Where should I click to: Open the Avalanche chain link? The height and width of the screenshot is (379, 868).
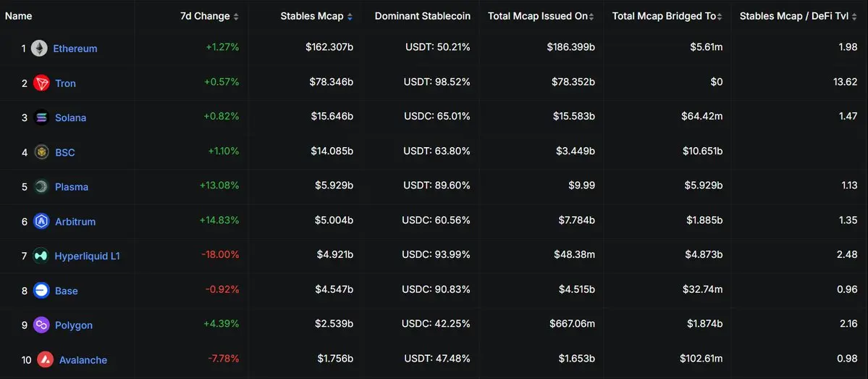pyautogui.click(x=83, y=360)
